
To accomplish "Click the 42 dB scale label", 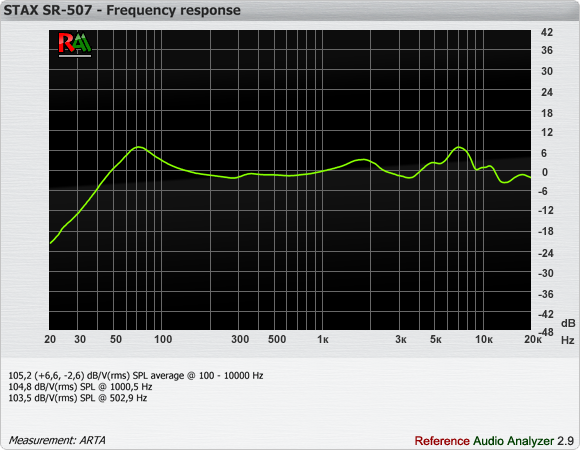I will [x=547, y=33].
